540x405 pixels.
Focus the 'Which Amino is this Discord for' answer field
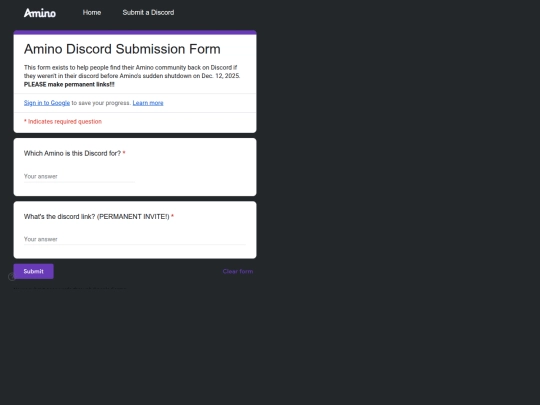click(79, 176)
